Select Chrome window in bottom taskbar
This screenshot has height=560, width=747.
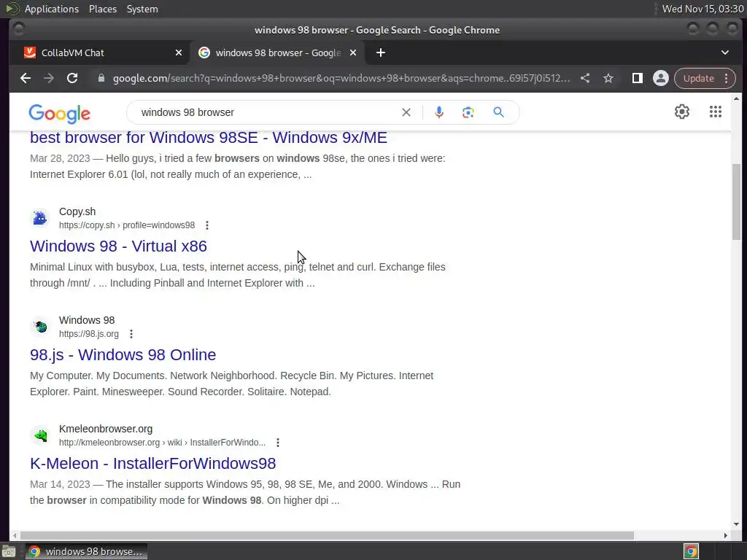86,551
